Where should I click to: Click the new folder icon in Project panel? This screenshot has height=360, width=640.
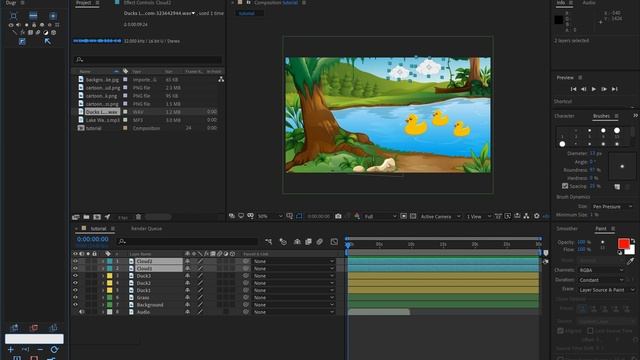click(86, 217)
